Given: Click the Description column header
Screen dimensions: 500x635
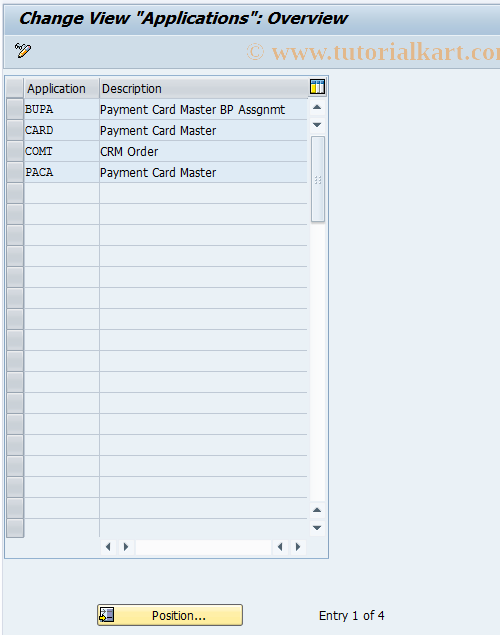Looking at the screenshot, I should click(x=203, y=88).
